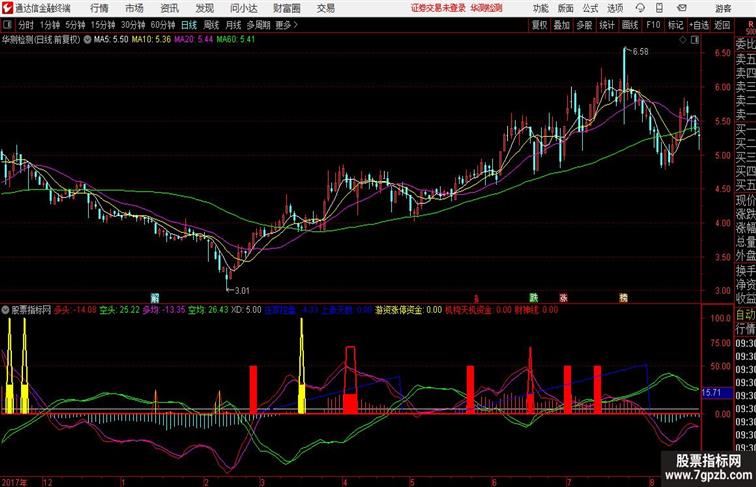Viewport: 756px width, 487px height.
Task: Click the 返回 back button
Action: click(x=722, y=25)
